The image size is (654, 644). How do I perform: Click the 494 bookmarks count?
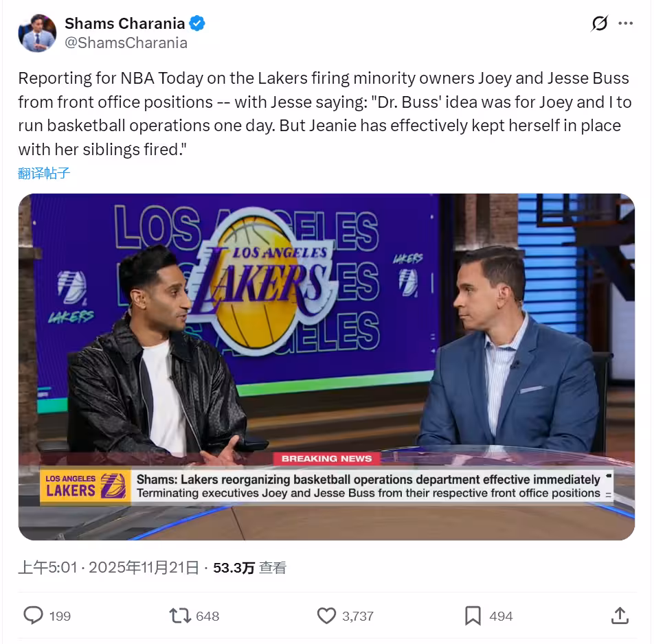pyautogui.click(x=501, y=616)
